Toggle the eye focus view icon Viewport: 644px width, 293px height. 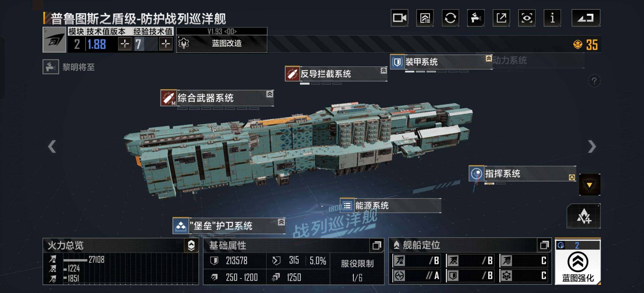point(527,18)
